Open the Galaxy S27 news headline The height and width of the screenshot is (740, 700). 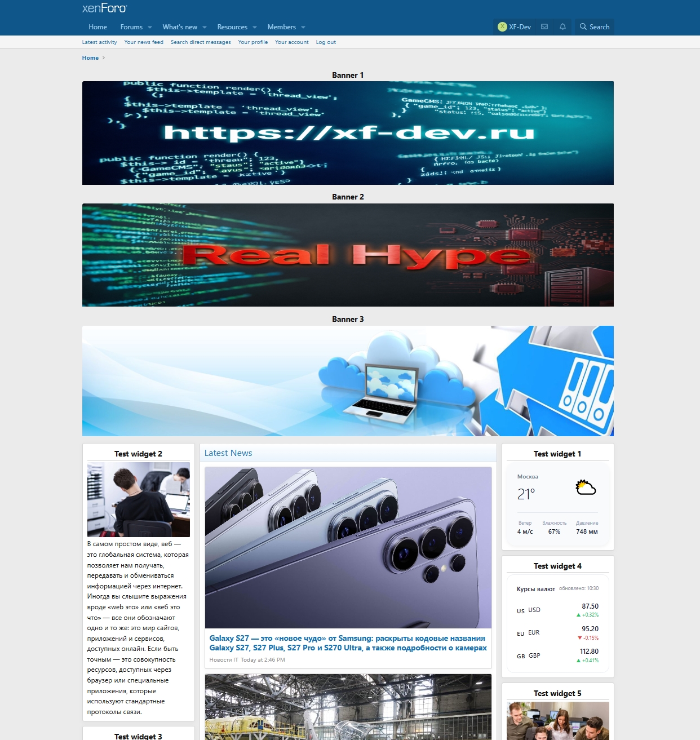tap(348, 643)
